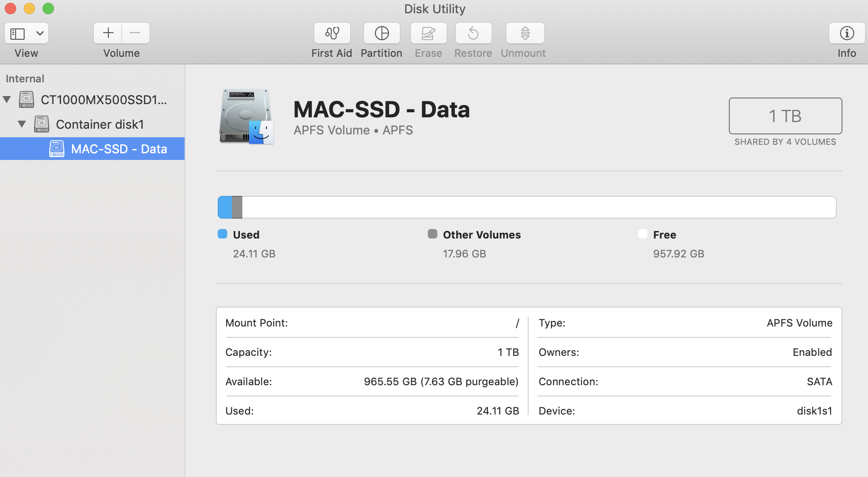Viewport: 868px width, 477px height.
Task: Click the blue Used legend swatch
Action: (222, 234)
